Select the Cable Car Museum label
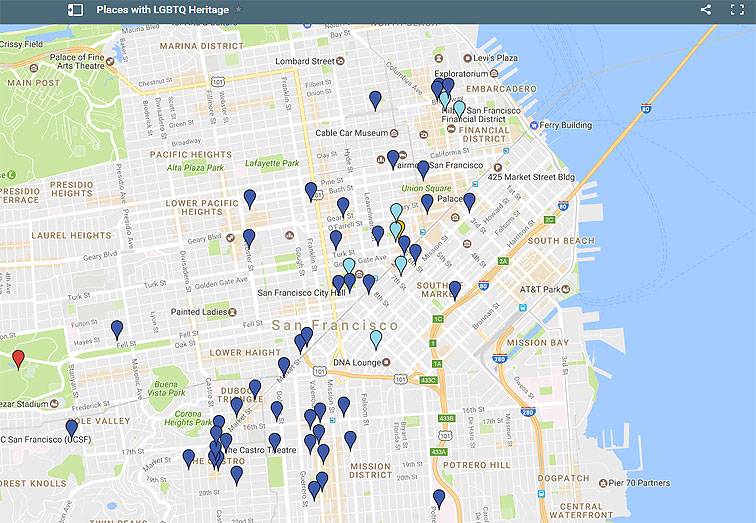The height and width of the screenshot is (523, 756). click(351, 133)
